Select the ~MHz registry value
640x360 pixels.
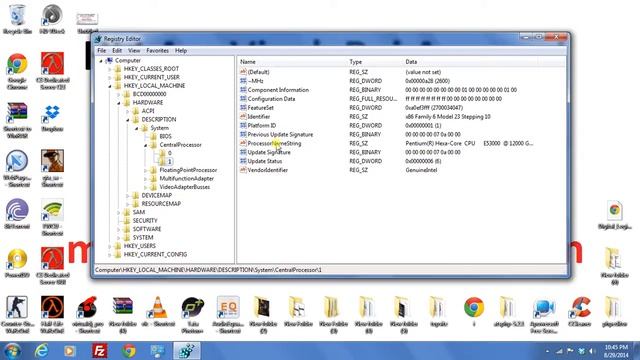(x=256, y=81)
